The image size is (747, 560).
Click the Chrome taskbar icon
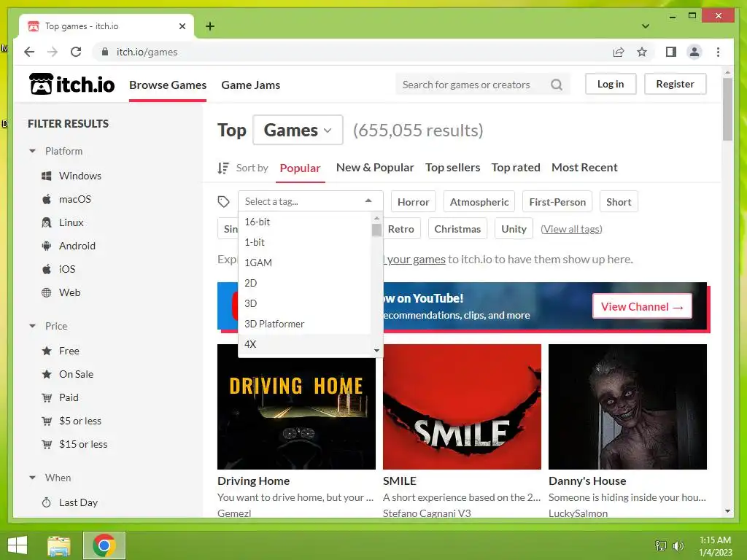104,545
